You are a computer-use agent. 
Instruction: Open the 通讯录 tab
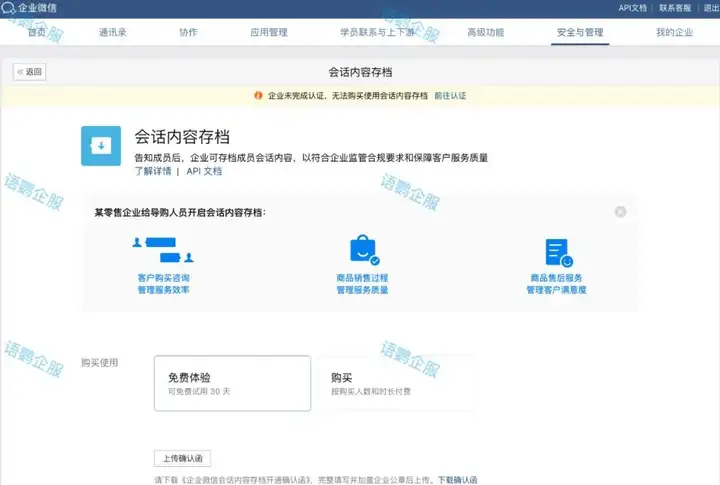[113, 33]
